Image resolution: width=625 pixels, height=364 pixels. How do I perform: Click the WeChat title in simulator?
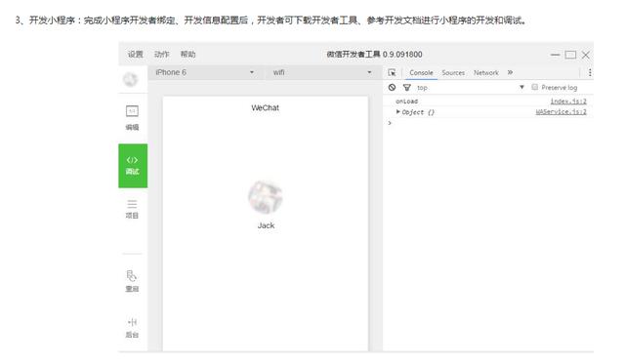265,107
